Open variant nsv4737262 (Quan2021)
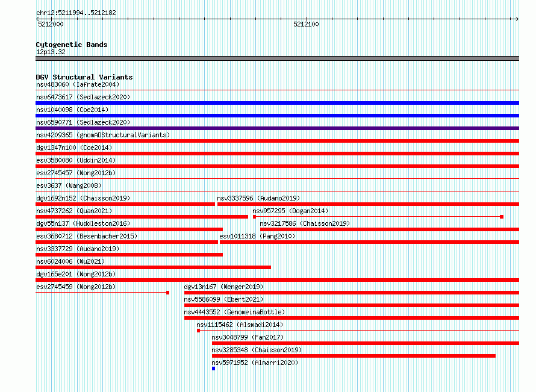 (x=74, y=211)
